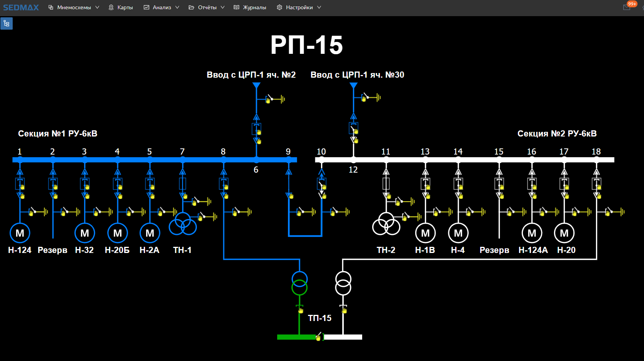Expand the Анализ dropdown menu
Viewport: 644px width, 361px height.
[x=161, y=7]
